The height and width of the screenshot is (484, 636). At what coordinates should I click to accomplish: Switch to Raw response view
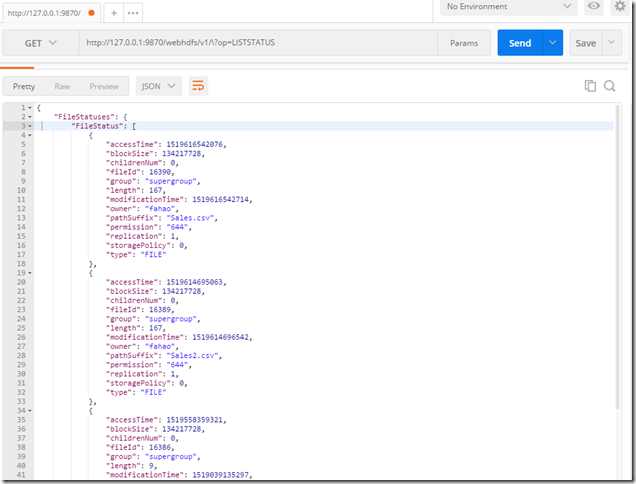point(62,86)
